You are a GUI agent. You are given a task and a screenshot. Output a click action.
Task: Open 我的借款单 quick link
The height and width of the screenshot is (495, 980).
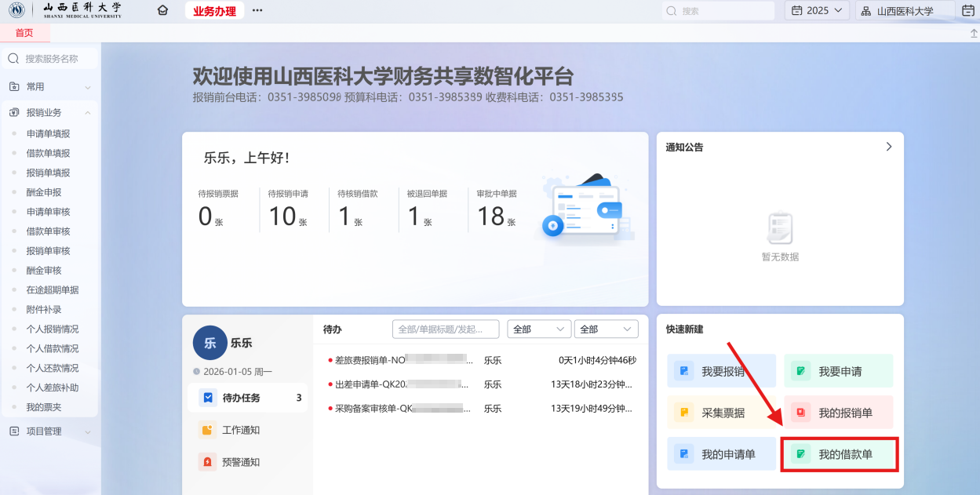(840, 454)
